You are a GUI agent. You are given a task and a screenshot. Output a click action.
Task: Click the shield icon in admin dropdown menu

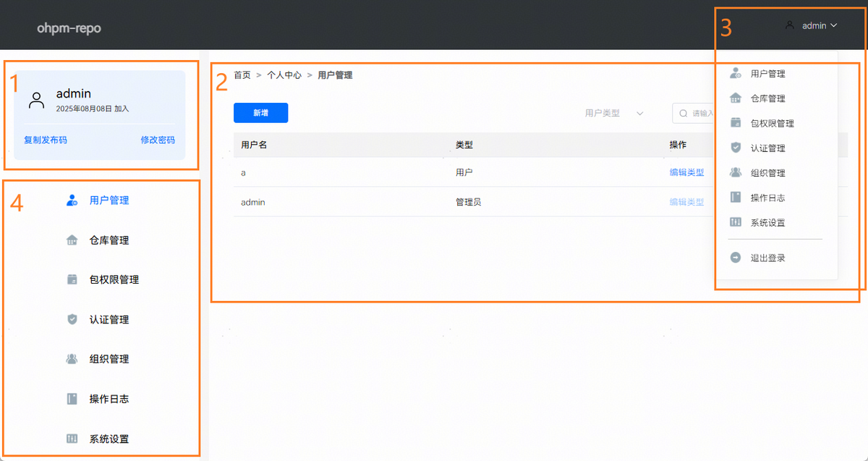coord(736,148)
